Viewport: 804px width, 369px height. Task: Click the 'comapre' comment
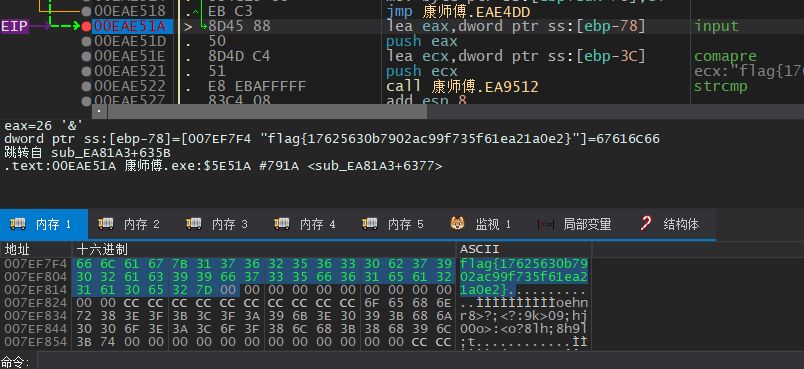tap(725, 56)
